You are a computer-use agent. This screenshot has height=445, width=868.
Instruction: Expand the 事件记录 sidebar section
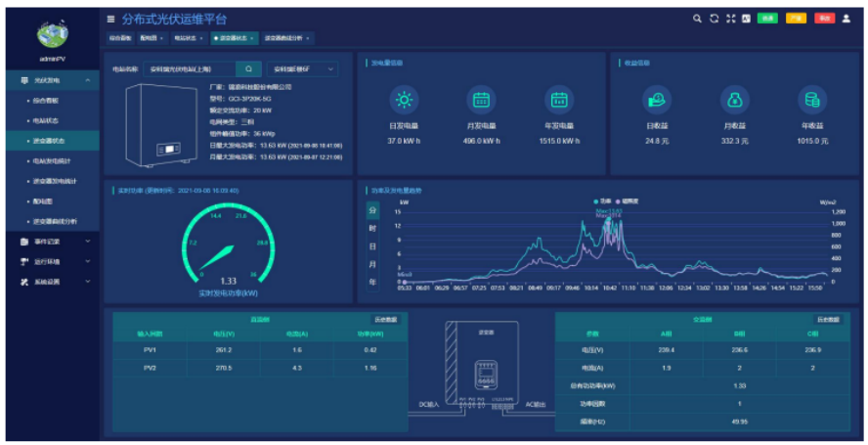point(51,241)
